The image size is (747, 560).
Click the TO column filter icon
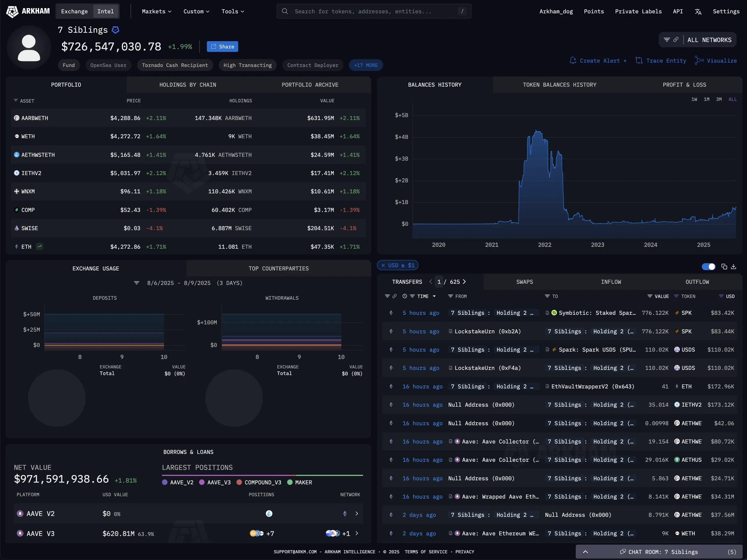547,296
